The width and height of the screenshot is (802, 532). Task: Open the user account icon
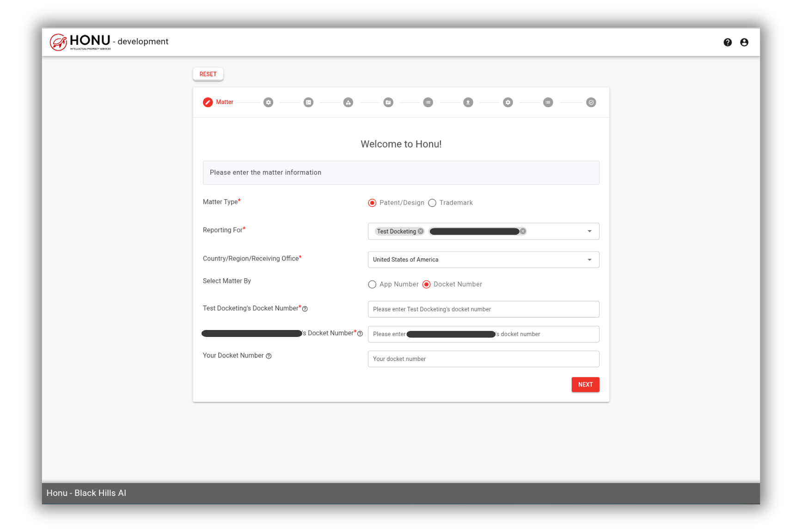coord(744,42)
